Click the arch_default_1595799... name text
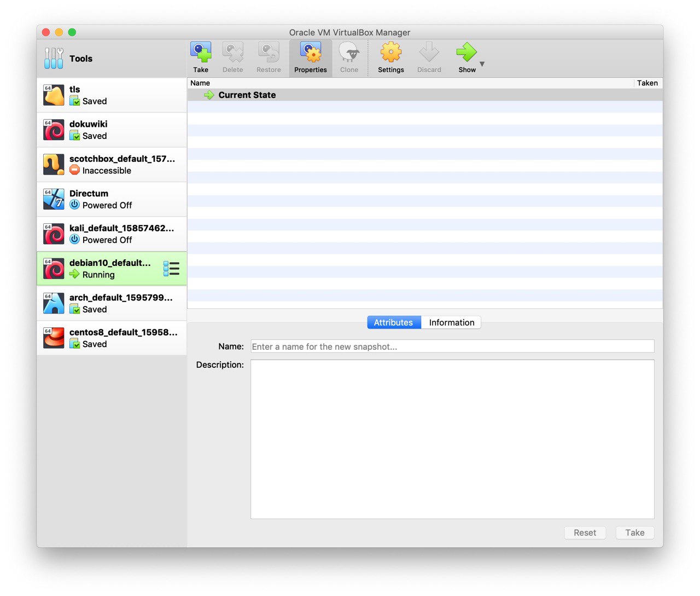 click(121, 298)
